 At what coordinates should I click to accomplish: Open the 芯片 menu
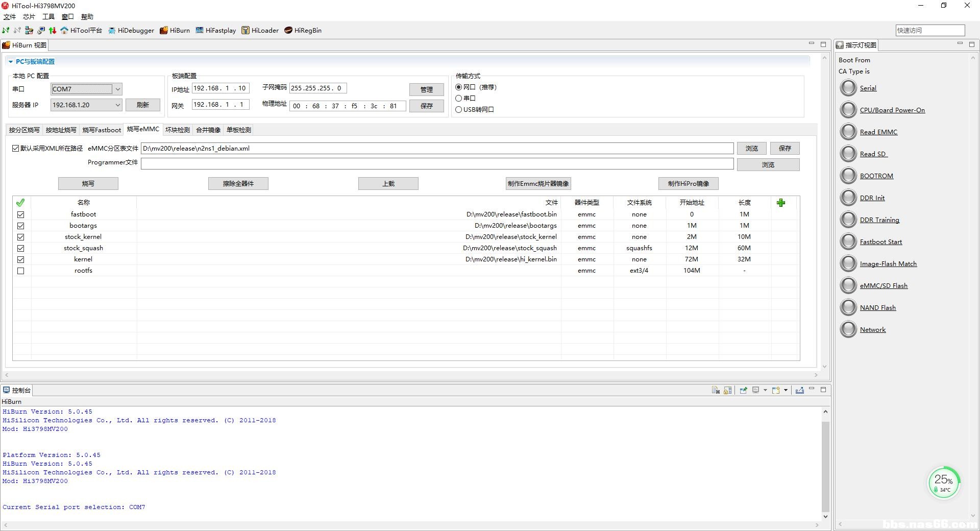(x=29, y=17)
